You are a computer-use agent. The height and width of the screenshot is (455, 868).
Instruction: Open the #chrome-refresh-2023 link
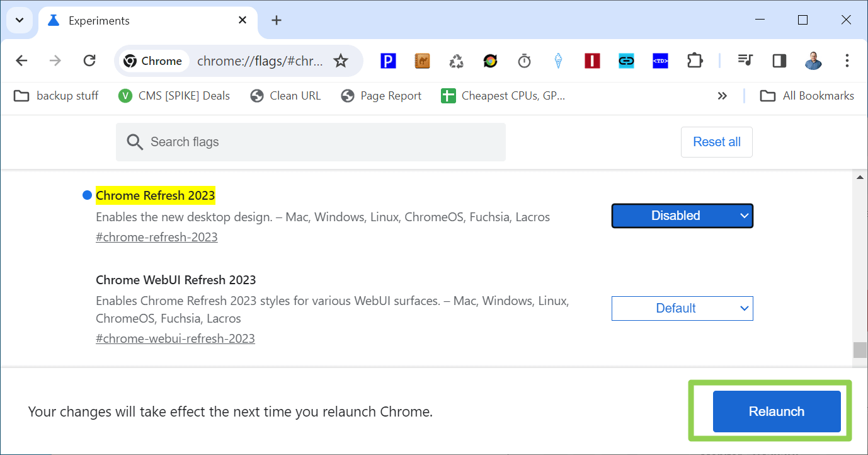[x=157, y=237]
